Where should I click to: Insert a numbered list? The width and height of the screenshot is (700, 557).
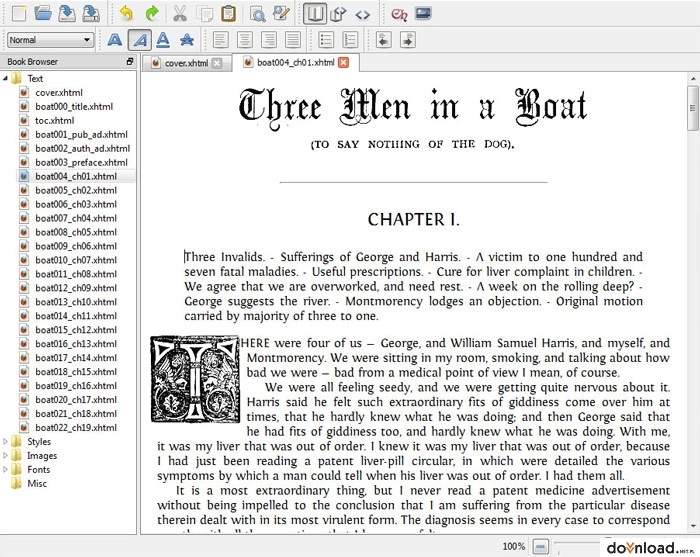pyautogui.click(x=350, y=40)
